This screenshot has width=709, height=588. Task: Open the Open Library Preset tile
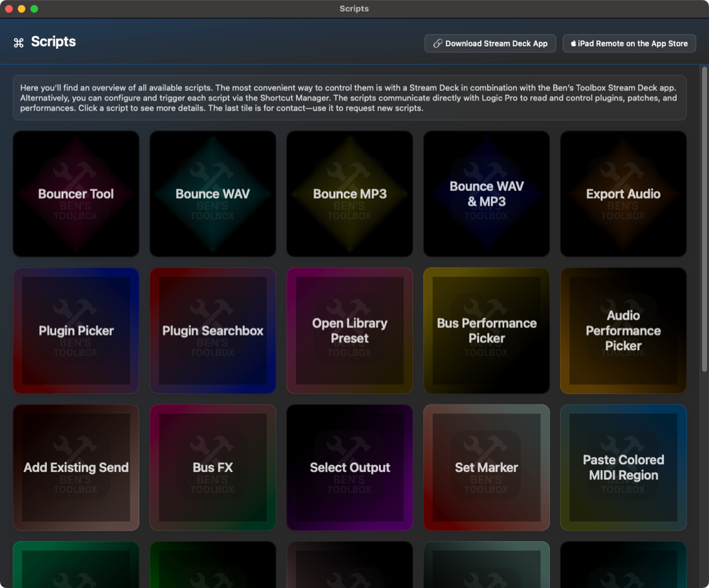[x=349, y=331]
